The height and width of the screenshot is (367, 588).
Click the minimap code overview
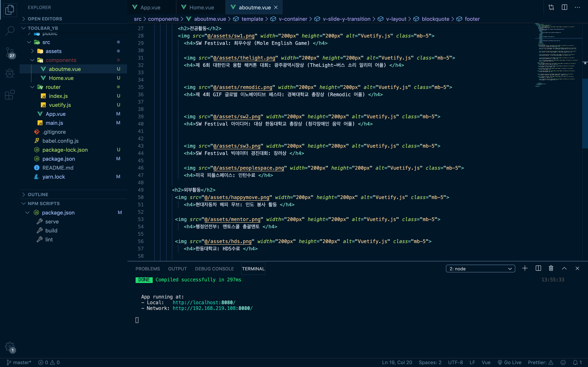tap(556, 56)
